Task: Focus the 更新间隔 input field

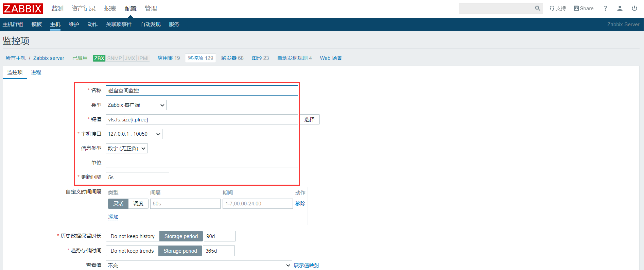Action: (137, 177)
